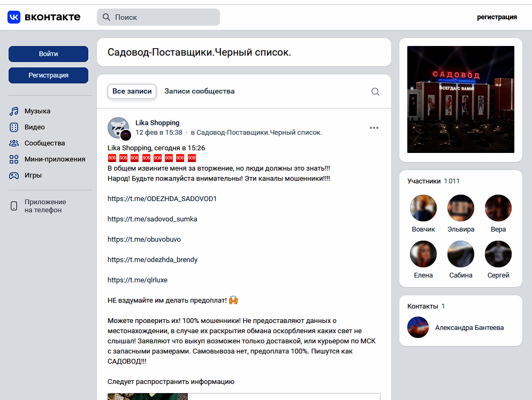This screenshot has width=532, height=400.
Task: Click the Музыка note icon
Action: pos(14,111)
